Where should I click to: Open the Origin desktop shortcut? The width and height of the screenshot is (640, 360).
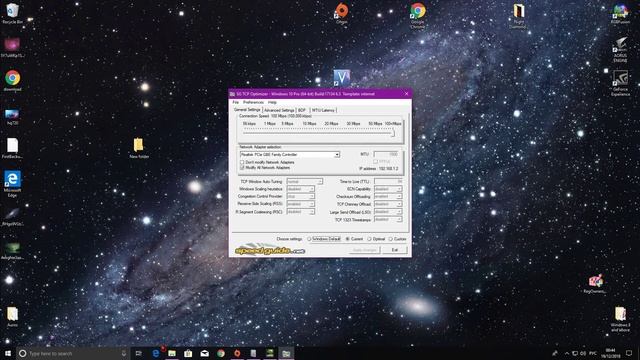pos(342,13)
